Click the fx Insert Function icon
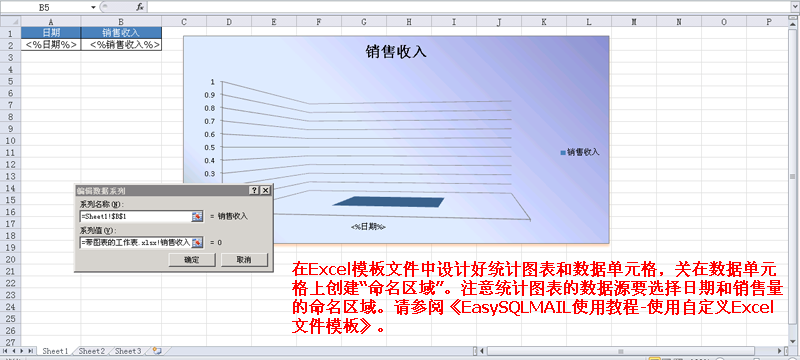Screen dimensions: 800x360 point(140,7)
